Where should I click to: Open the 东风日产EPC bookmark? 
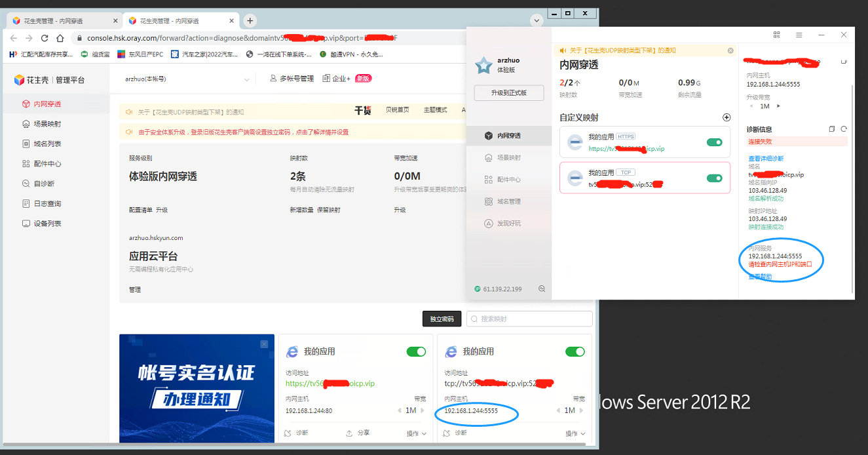point(140,54)
